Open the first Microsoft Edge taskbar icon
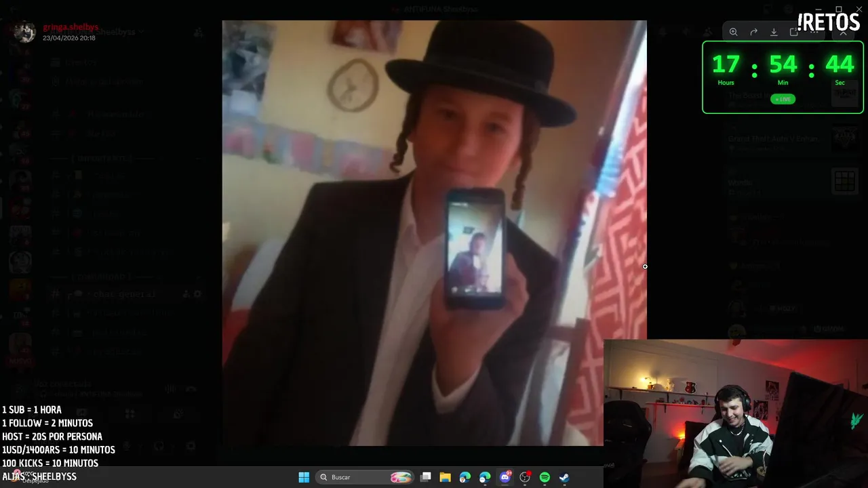 click(465, 477)
